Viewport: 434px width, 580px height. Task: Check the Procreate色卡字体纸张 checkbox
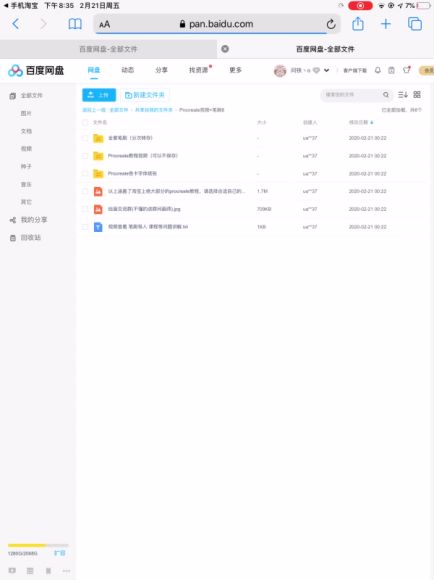(85, 173)
